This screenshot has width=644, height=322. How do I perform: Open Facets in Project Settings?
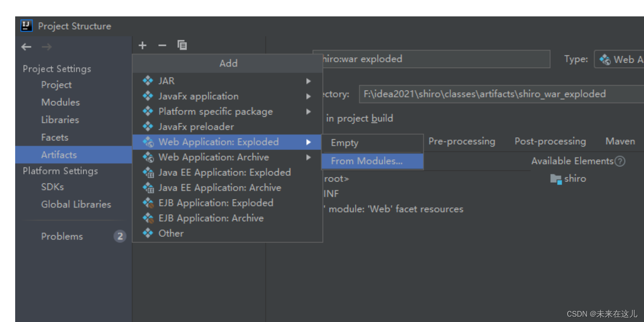tap(55, 138)
